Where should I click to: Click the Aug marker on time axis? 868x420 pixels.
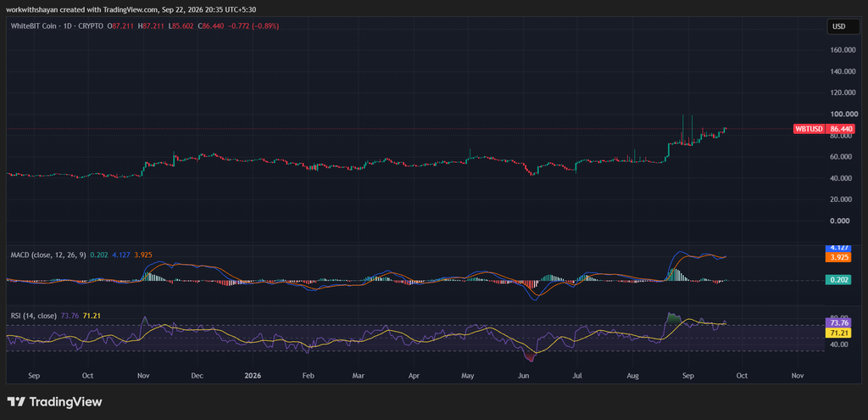point(632,376)
